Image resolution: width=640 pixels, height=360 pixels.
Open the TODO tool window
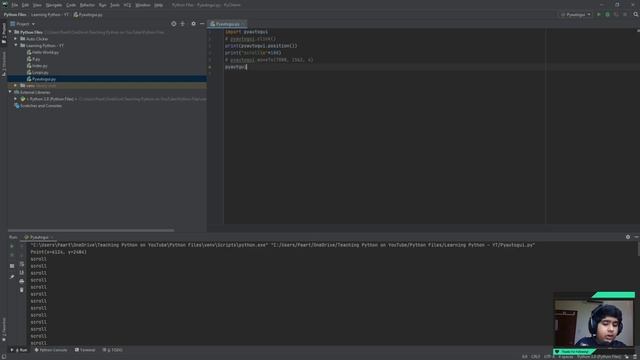pos(112,350)
